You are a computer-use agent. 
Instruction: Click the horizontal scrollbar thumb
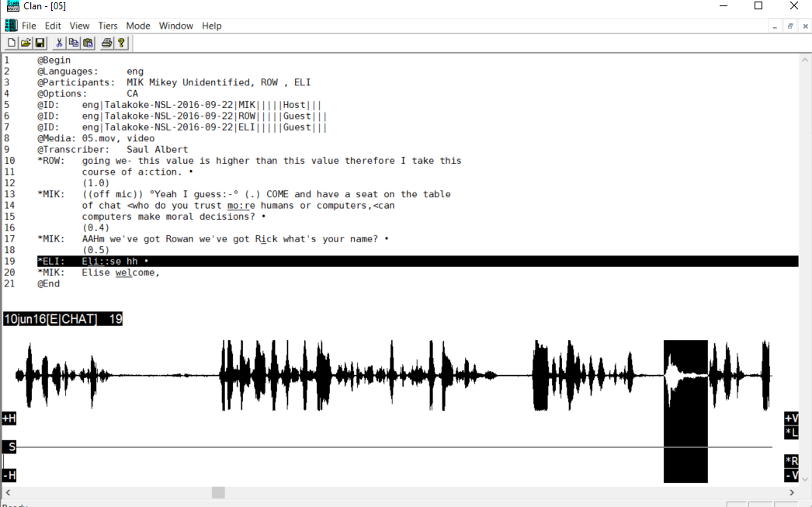(x=218, y=492)
